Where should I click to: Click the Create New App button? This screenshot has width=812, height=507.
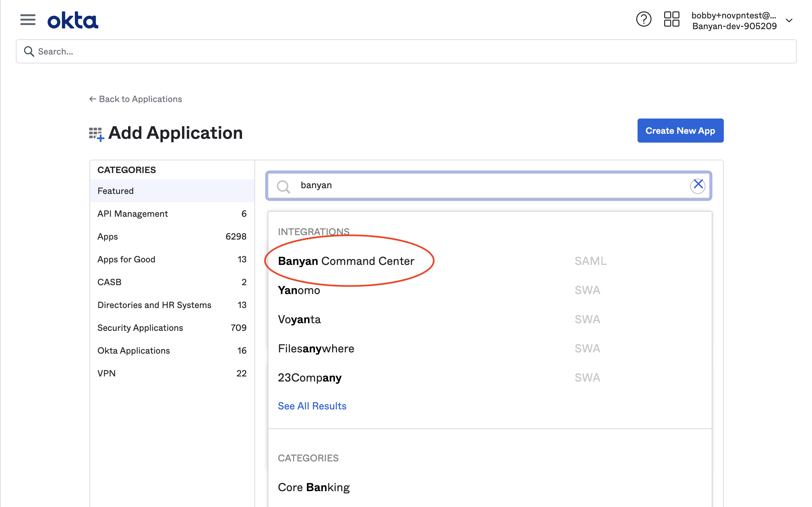click(680, 131)
